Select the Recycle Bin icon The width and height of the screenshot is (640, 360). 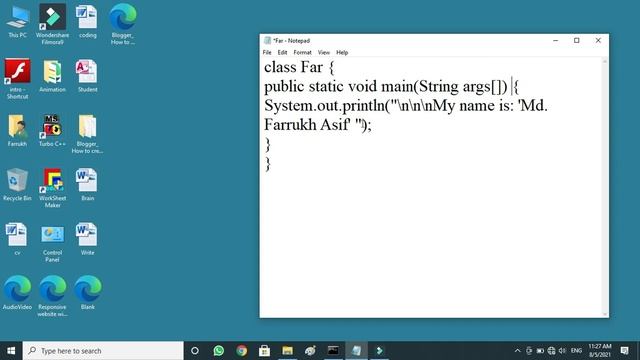click(x=17, y=184)
